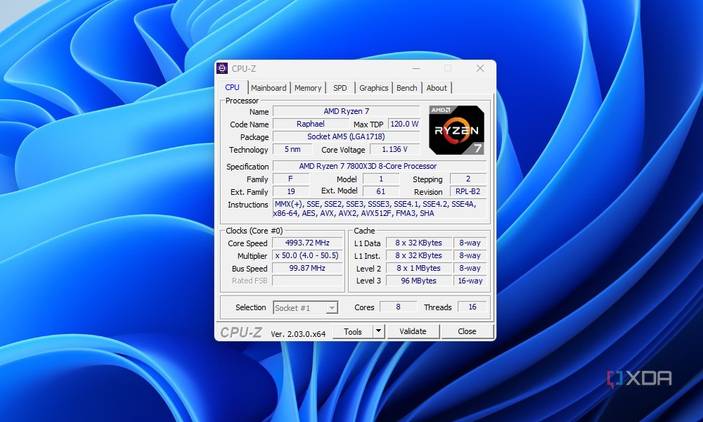Close the CPU-Z window via X
Viewport: 703px width, 422px height.
click(480, 68)
